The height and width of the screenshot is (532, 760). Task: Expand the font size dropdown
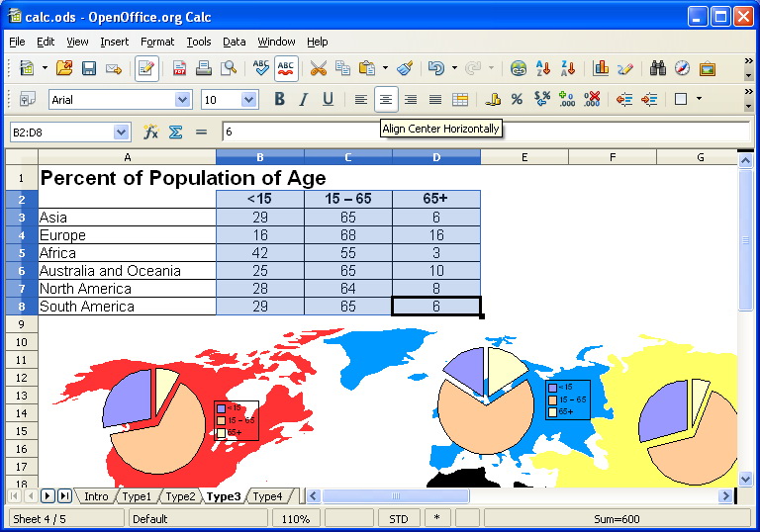pos(249,99)
